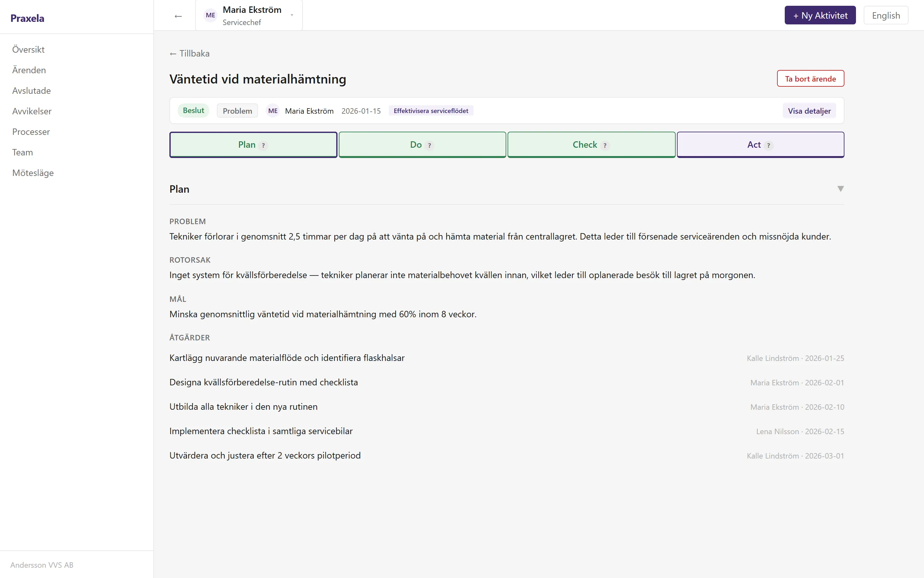Screen dimensions: 924x578
Task: Go back using the Tillbaka link
Action: tap(189, 54)
